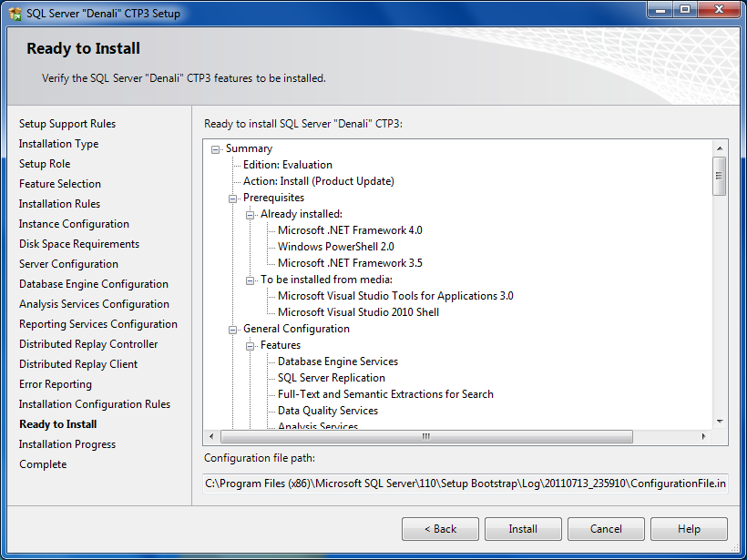
Task: Collapse the Prerequisites tree node
Action: (x=232, y=199)
